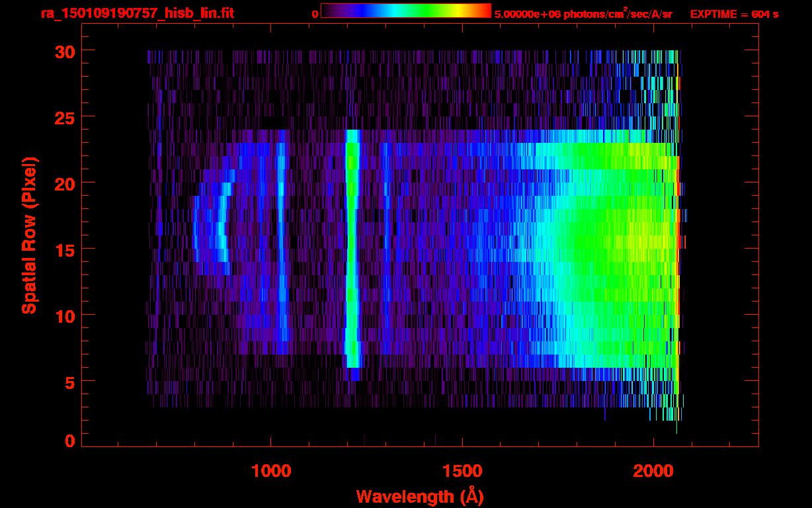The image size is (812, 508).
Task: Click the 5.00000e+06 photons/cm²/sec/Å/sr label
Action: (x=583, y=13)
